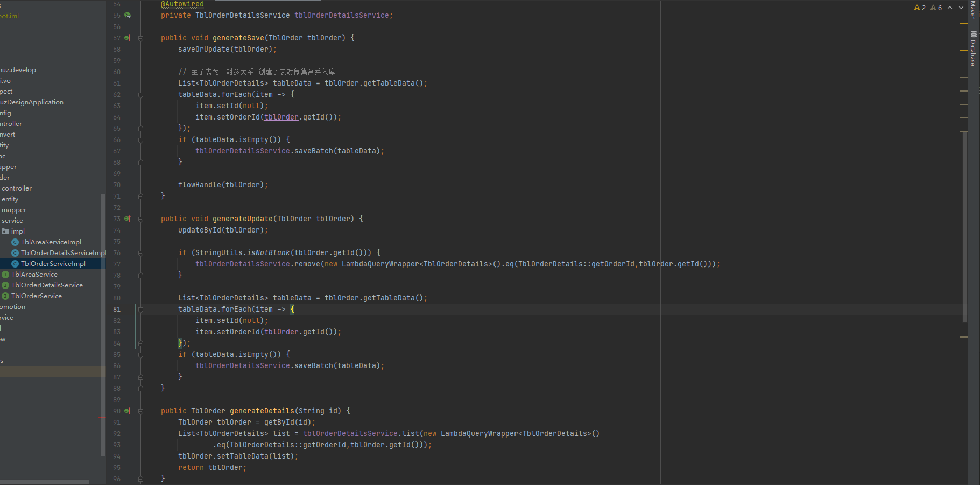Jump to previous highlighted error arrow

click(950, 8)
